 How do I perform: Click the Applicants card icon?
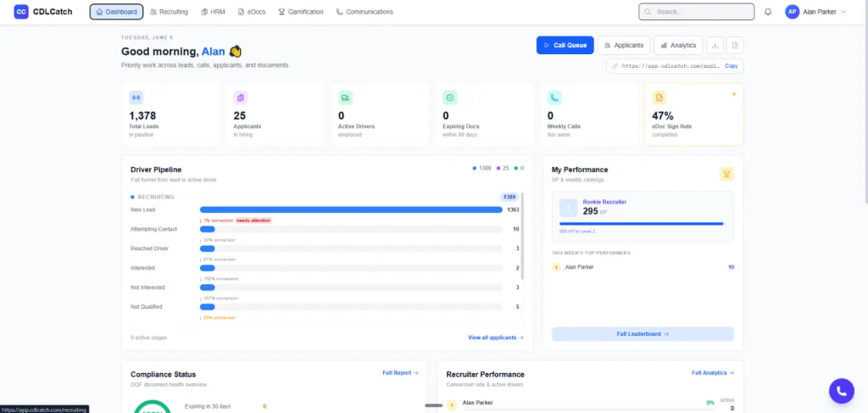[240, 98]
